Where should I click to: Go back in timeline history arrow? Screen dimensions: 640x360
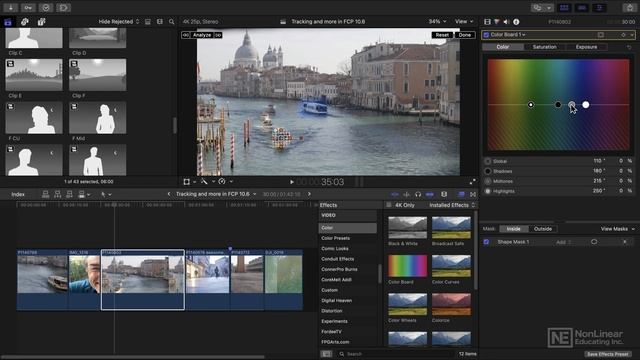pos(169,194)
